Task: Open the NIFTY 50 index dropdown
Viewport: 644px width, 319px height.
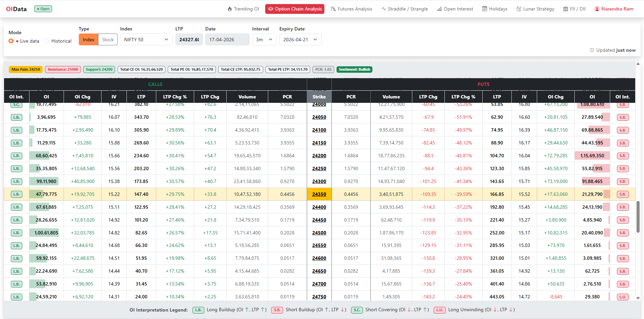Action: point(146,40)
